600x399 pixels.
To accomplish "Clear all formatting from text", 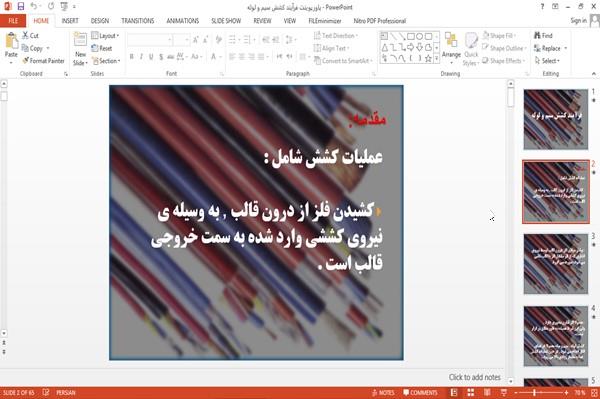I will 218,40.
